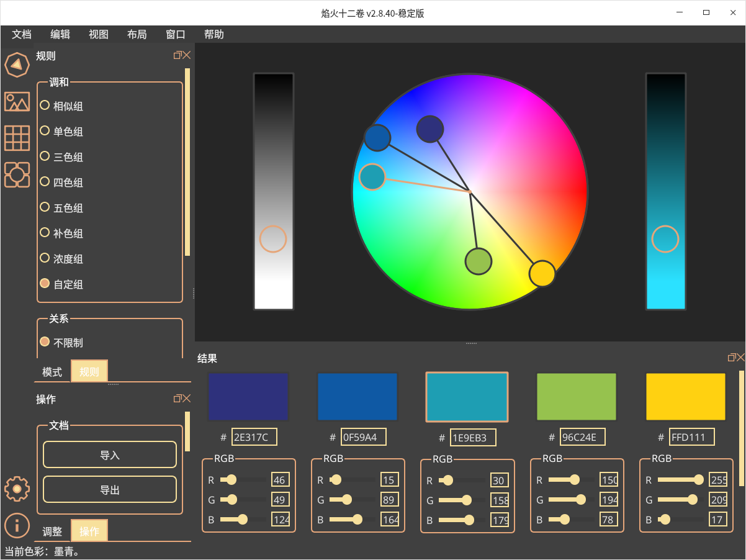
Task: Select the yellow FFD111 color swatch
Action: click(x=686, y=397)
